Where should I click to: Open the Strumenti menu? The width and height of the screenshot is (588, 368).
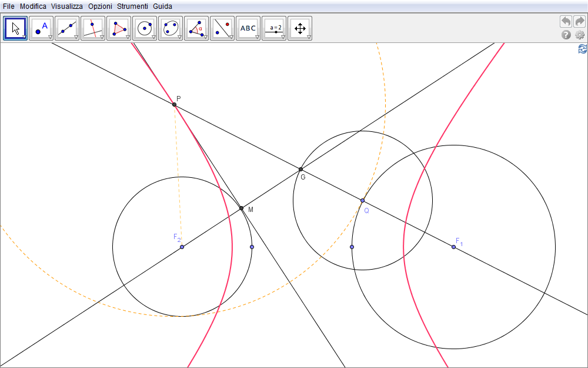click(132, 6)
